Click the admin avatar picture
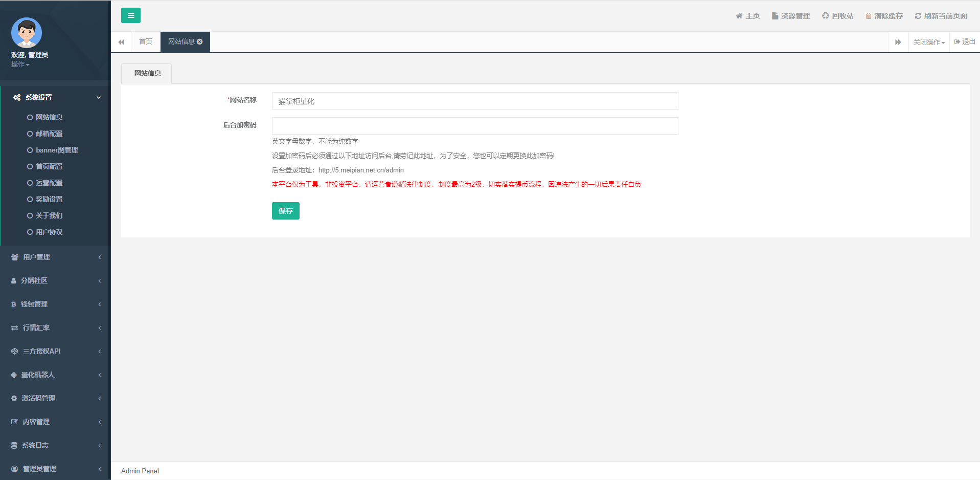Screen dimensions: 980x480 click(27, 33)
